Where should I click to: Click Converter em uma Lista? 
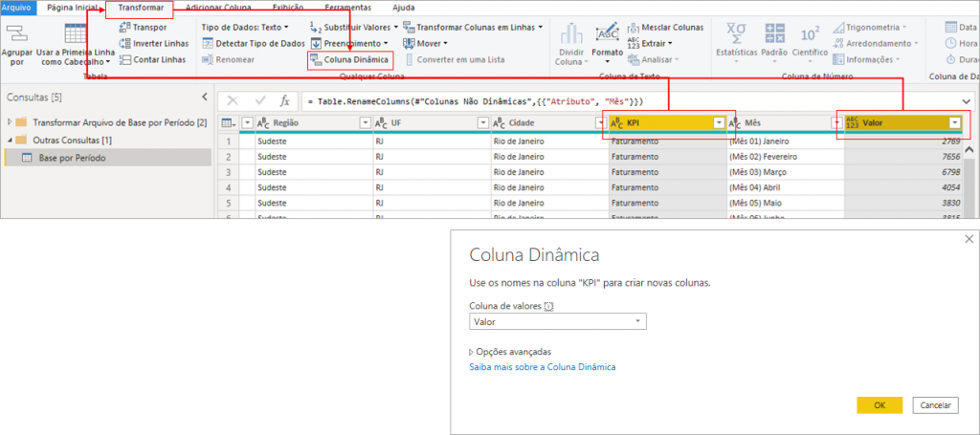(x=455, y=59)
